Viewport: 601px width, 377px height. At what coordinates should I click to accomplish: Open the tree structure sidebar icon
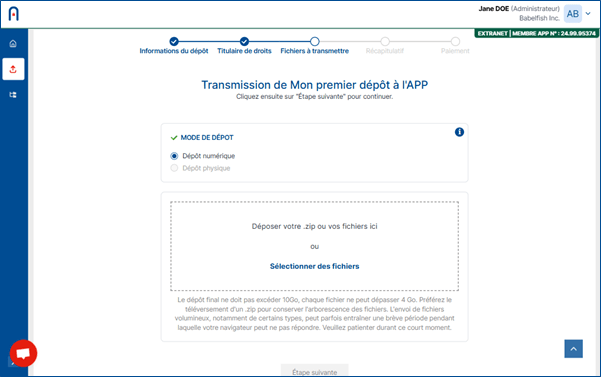point(13,95)
